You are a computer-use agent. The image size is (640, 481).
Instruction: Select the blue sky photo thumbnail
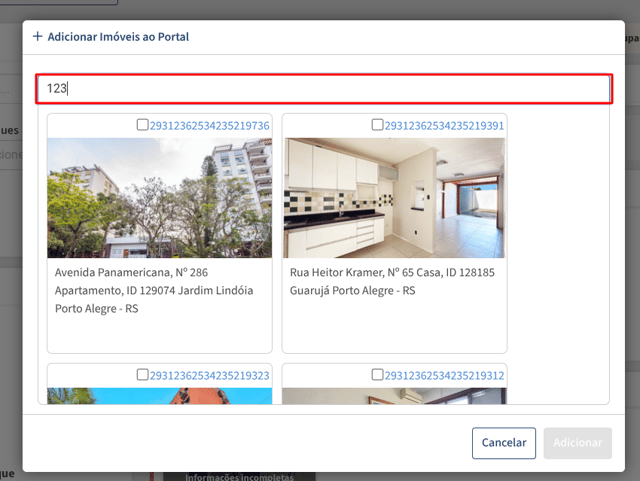[x=160, y=396]
